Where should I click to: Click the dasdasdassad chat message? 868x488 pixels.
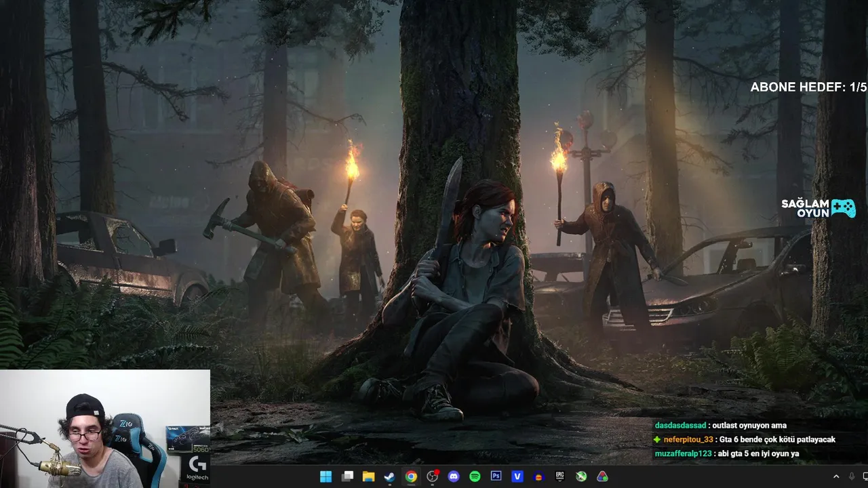point(720,426)
